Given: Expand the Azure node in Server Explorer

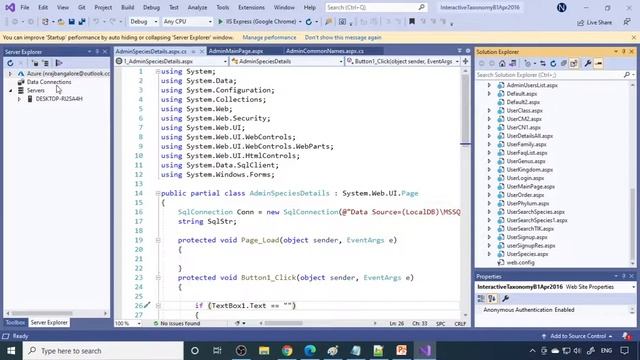Looking at the screenshot, I should point(10,74).
